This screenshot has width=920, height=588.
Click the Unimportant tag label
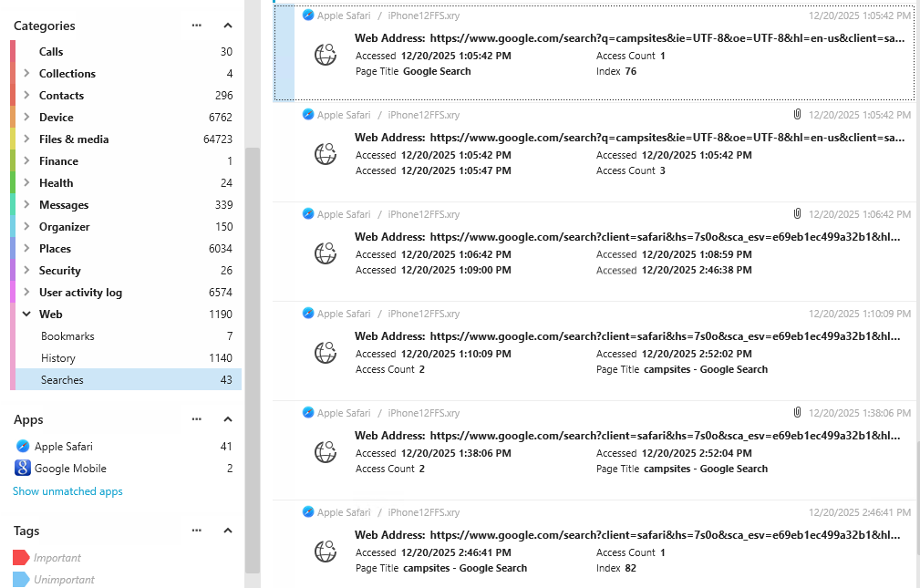pos(64,579)
